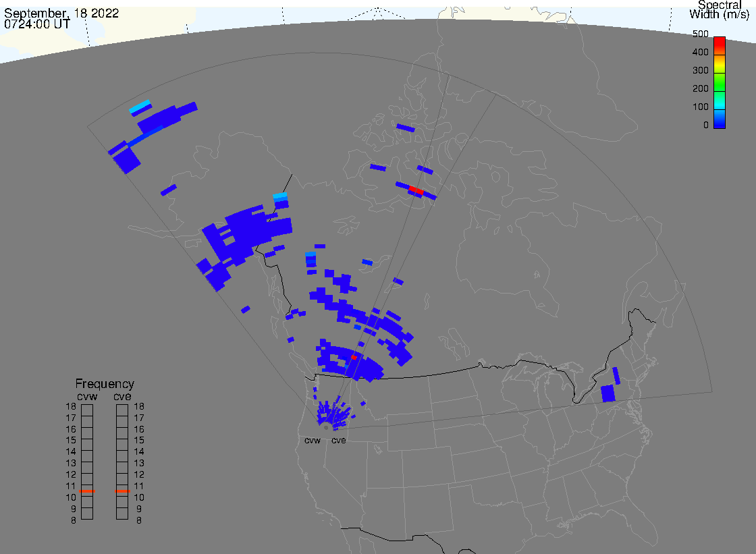Click the 8 label left of cvw bar
Image resolution: width=756 pixels, height=554 pixels.
pyautogui.click(x=74, y=520)
